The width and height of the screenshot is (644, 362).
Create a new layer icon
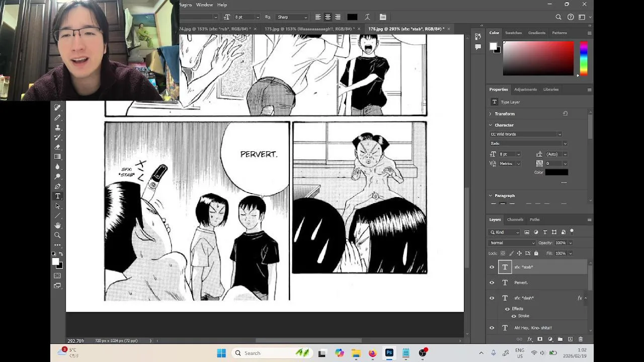click(x=570, y=339)
